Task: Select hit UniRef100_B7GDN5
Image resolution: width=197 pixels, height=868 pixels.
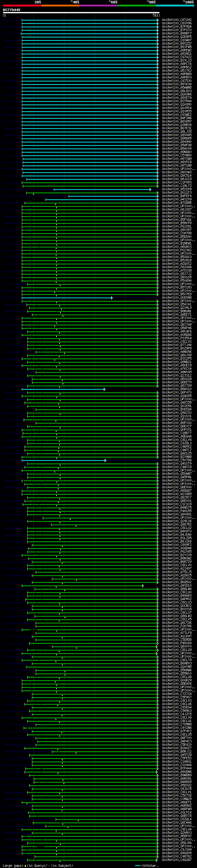Action: [176, 203]
